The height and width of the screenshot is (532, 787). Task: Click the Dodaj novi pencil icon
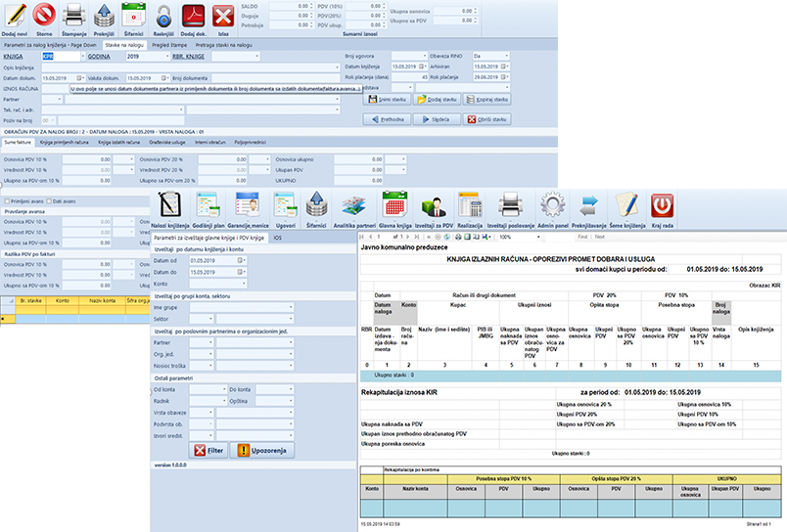point(16,14)
